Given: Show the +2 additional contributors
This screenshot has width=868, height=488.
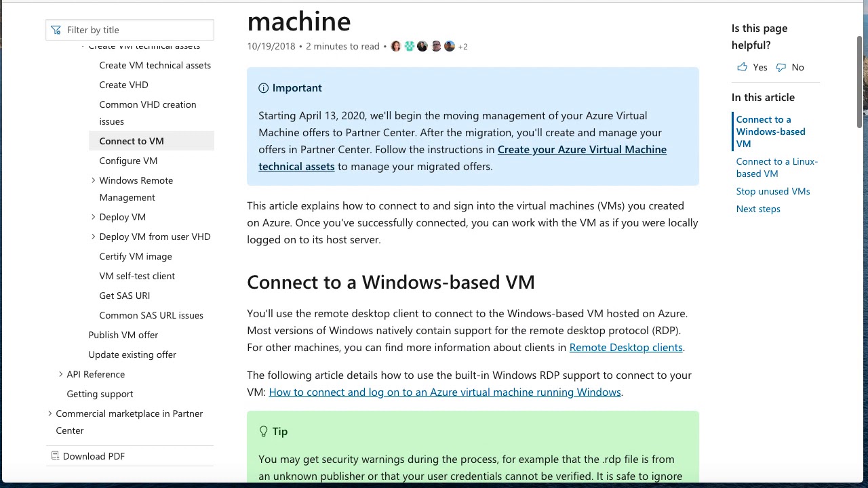Looking at the screenshot, I should (x=462, y=47).
